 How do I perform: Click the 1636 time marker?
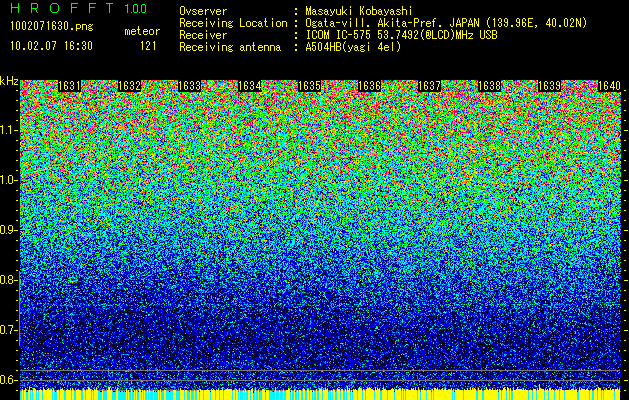(369, 86)
